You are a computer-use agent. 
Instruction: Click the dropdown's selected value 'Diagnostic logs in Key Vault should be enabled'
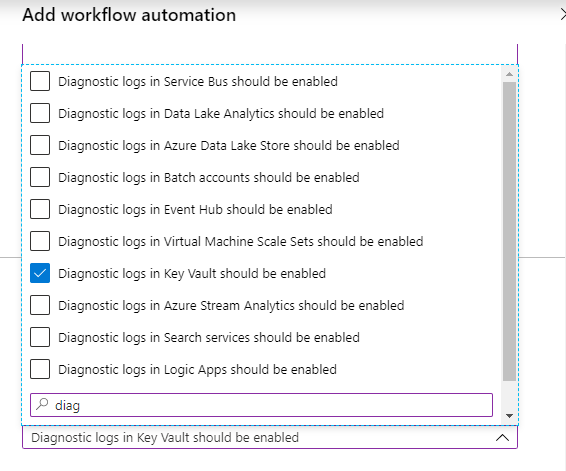point(165,437)
